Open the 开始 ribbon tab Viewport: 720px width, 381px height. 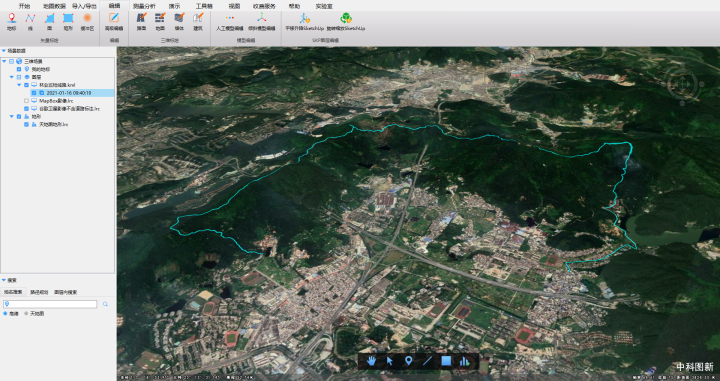[x=24, y=6]
